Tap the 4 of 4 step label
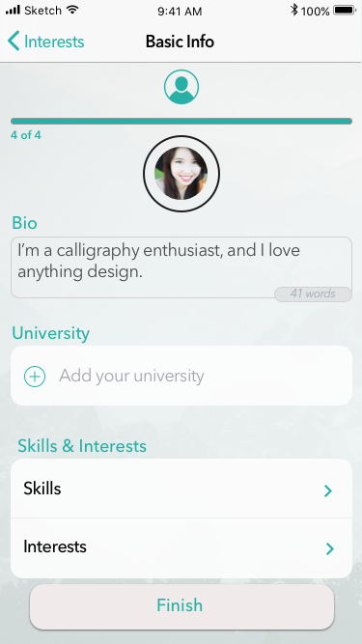Screen dimensions: 362x644 (x=26, y=135)
